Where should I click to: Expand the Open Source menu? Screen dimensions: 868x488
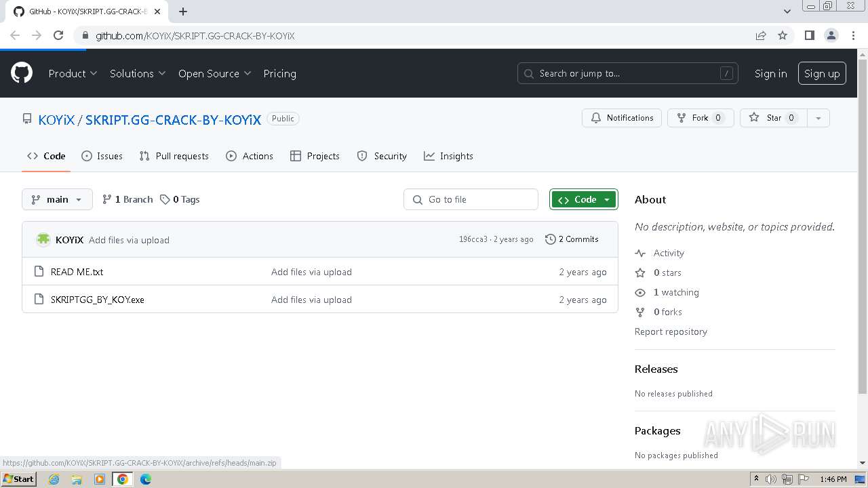point(214,73)
